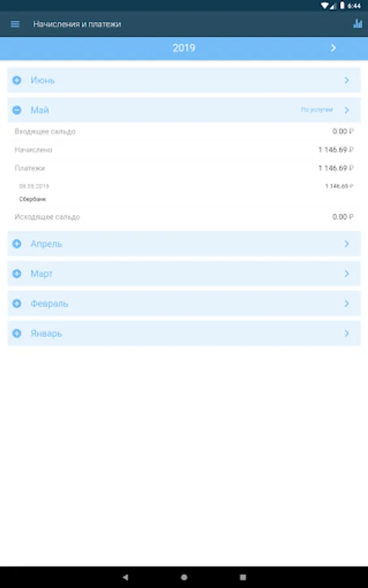
Task: Open the statistics chart icon
Action: [x=358, y=24]
